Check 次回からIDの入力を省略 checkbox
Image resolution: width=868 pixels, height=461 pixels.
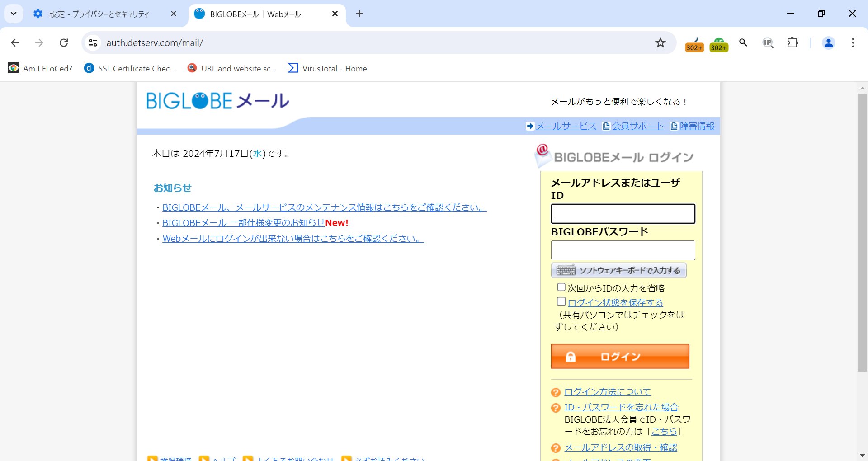tap(561, 287)
